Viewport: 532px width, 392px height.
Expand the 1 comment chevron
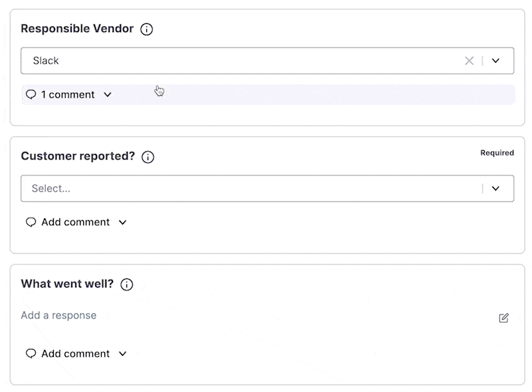108,94
